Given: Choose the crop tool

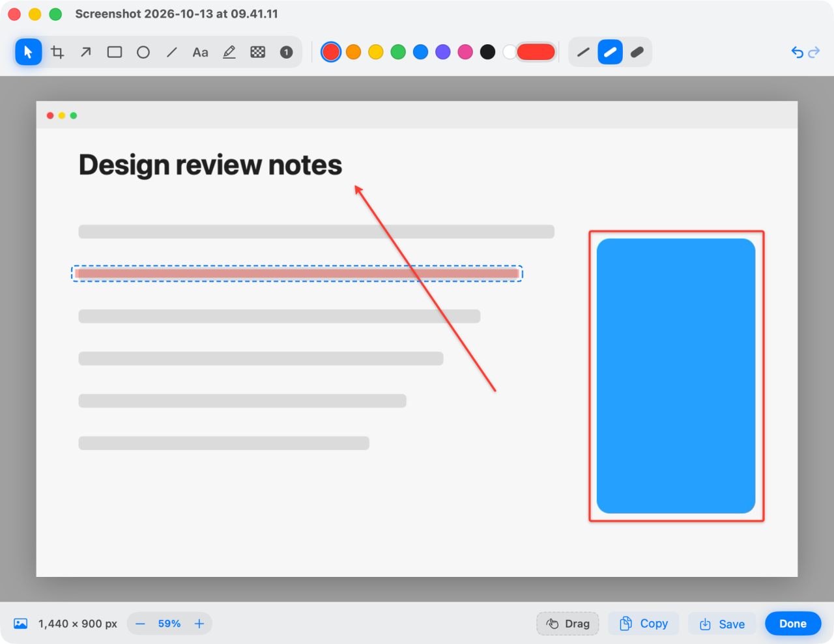Looking at the screenshot, I should 57,52.
